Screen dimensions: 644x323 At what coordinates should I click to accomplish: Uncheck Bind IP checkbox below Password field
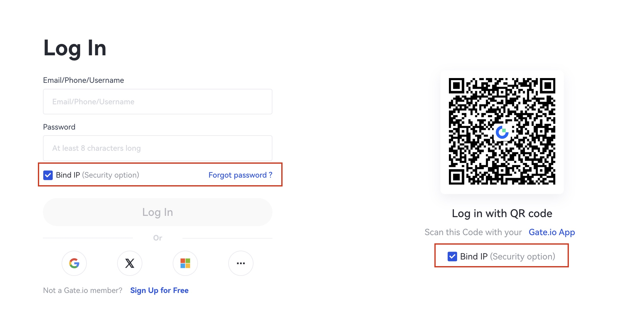coord(48,175)
